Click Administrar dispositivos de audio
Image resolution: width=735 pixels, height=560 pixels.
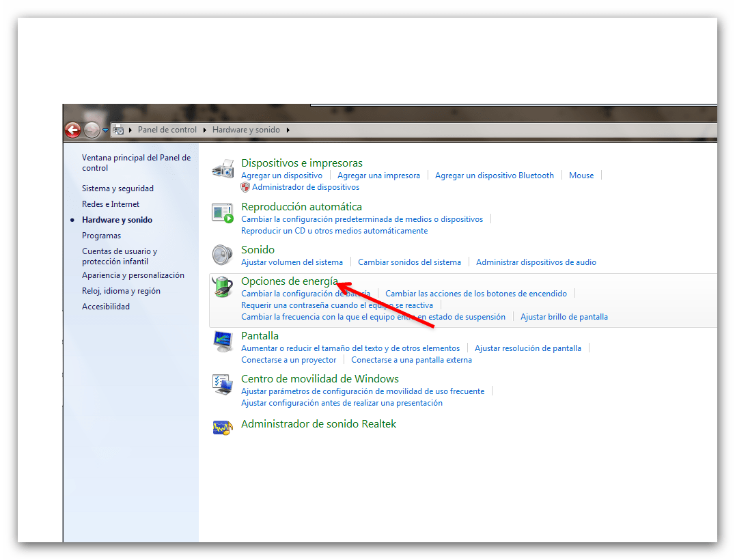point(536,262)
